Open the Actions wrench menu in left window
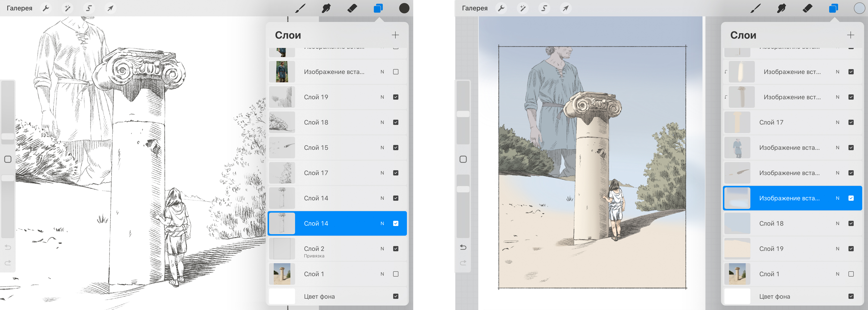 (x=46, y=8)
